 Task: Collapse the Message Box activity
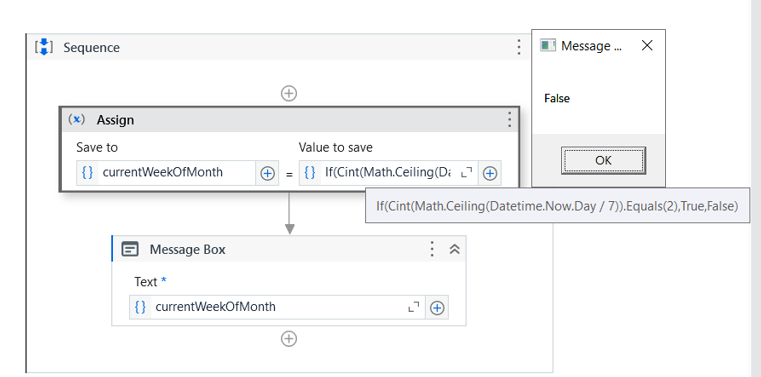454,249
